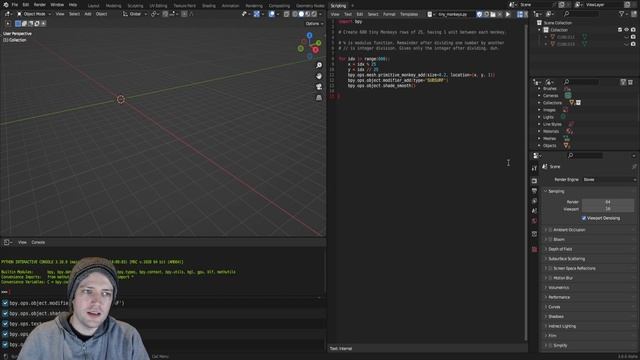The image size is (640, 360).
Task: Open the Help menu in top bar
Action: click(x=73, y=5)
